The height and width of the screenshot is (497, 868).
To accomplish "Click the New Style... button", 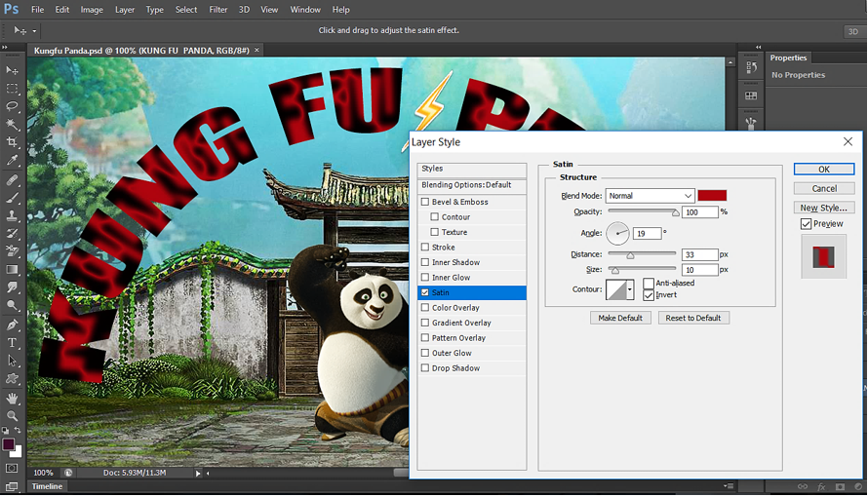I will (824, 208).
